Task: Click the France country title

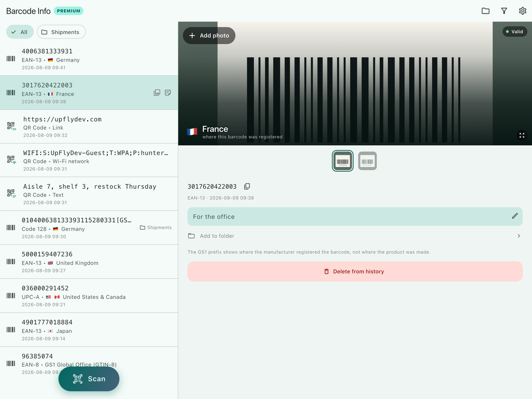Action: coord(215,129)
